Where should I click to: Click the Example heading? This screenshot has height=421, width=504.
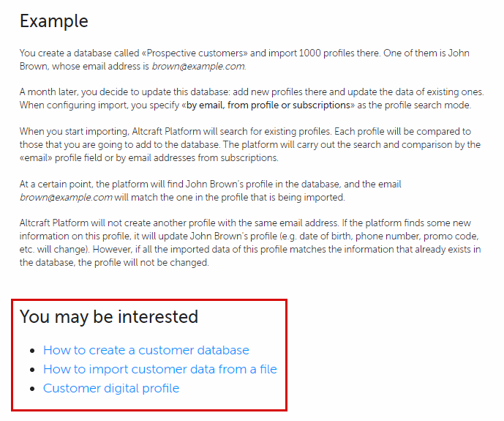coord(53,21)
